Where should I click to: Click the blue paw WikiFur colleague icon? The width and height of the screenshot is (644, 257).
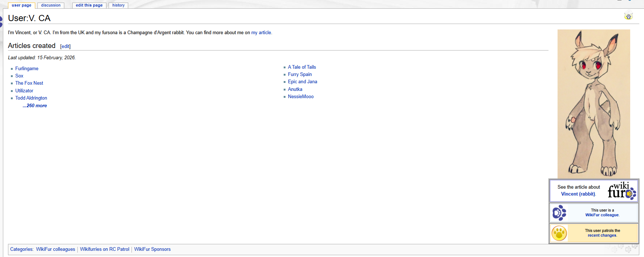click(x=559, y=213)
